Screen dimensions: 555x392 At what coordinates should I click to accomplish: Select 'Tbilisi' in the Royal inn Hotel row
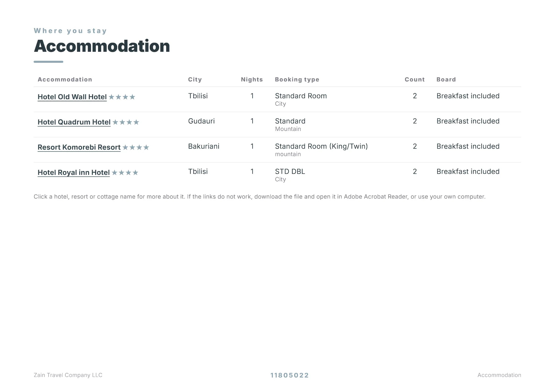click(198, 171)
